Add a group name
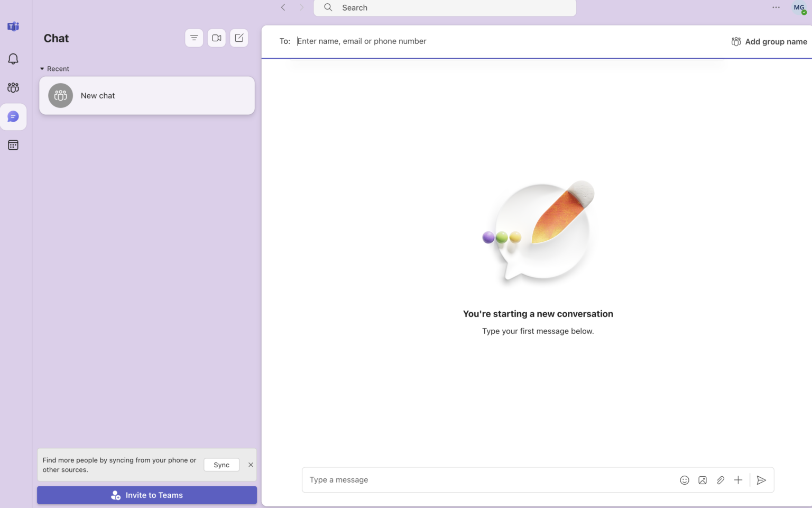This screenshot has width=812, height=508. pos(769,41)
